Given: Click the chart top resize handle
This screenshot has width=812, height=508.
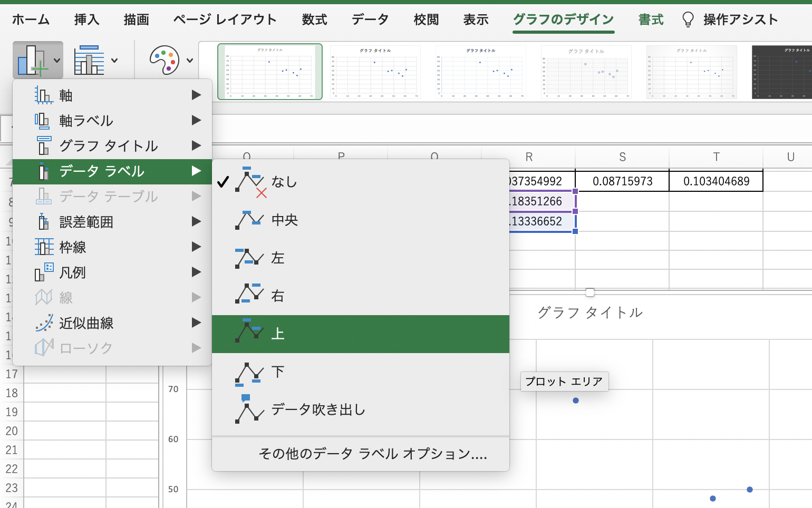Looking at the screenshot, I should [x=590, y=292].
